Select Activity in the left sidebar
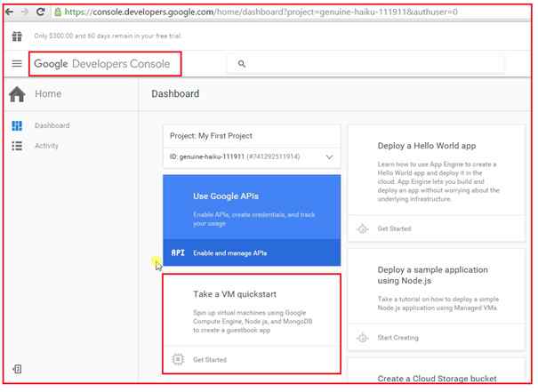Image resolution: width=538 pixels, height=392 pixels. pos(46,146)
